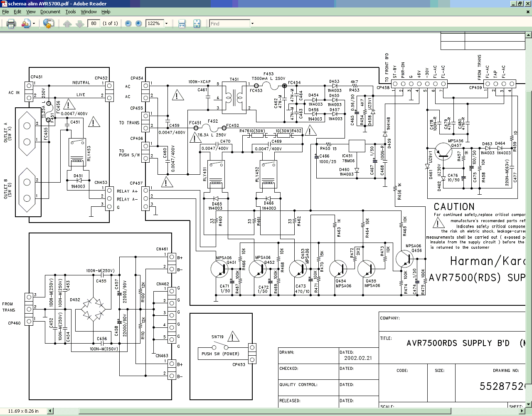This screenshot has width=532, height=416.
Task: Open the File menu
Action: click(x=5, y=12)
